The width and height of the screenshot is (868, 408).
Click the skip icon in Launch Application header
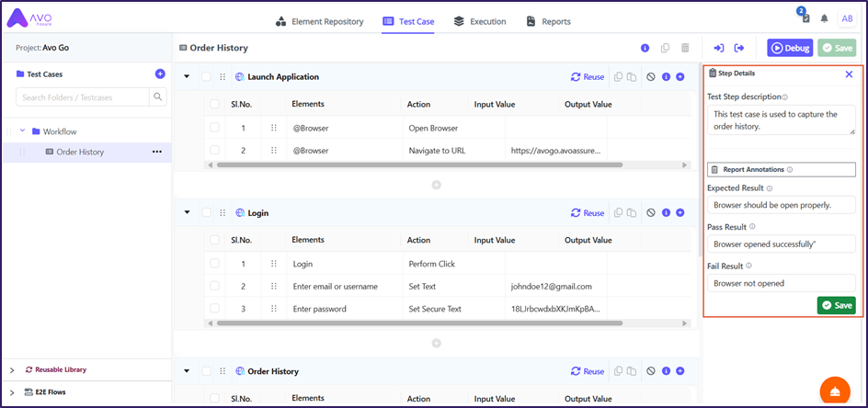[650, 77]
